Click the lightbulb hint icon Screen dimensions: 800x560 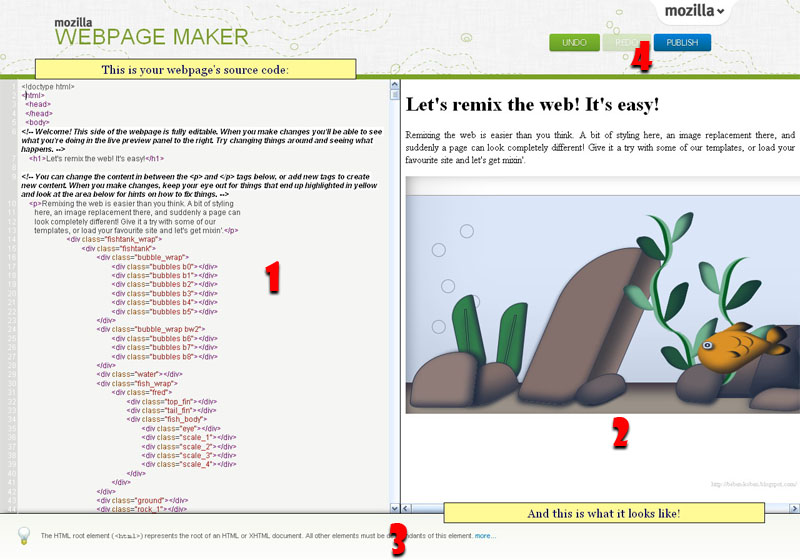click(23, 535)
